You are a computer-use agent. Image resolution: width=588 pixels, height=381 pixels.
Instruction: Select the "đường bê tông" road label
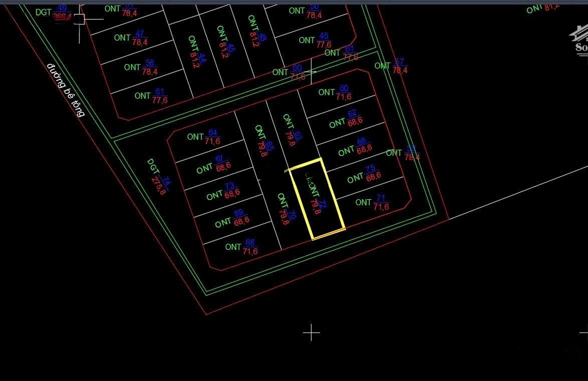pos(66,90)
